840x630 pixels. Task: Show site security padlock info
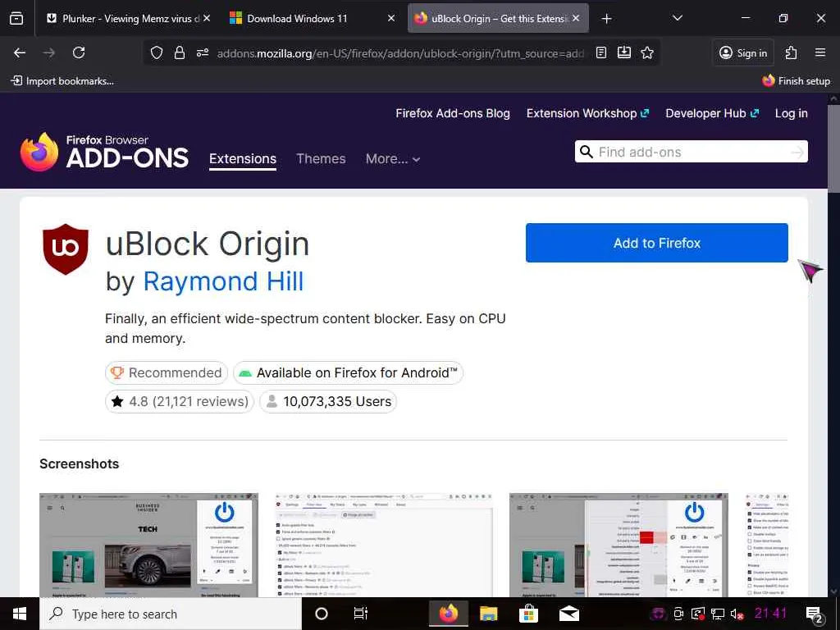(180, 52)
